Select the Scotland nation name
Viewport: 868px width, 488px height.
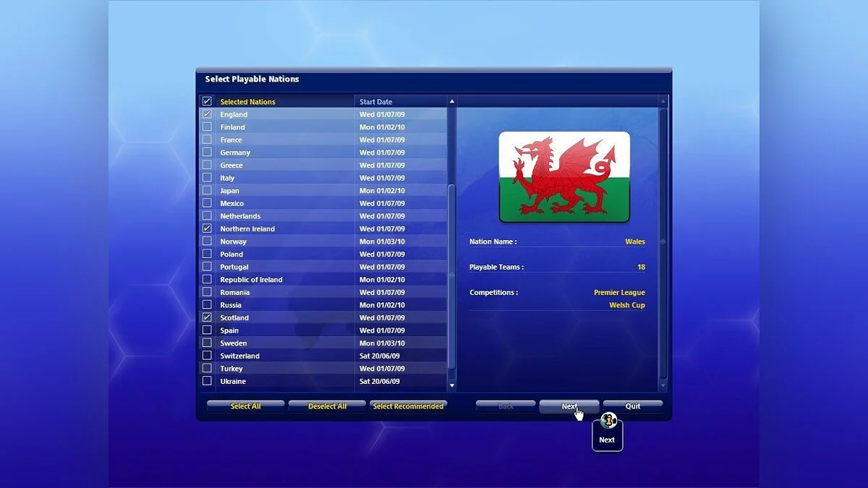click(234, 318)
